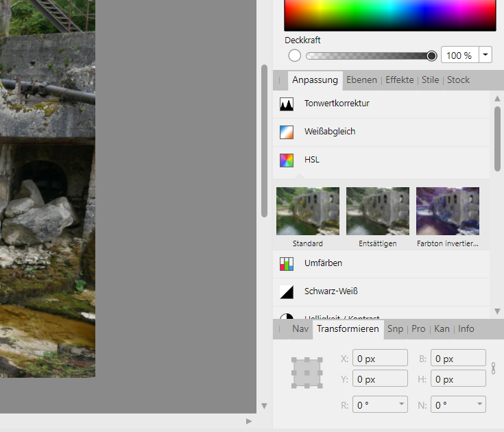Viewport: 504px width, 432px height.
Task: Click the Y position input field
Action: (x=380, y=379)
